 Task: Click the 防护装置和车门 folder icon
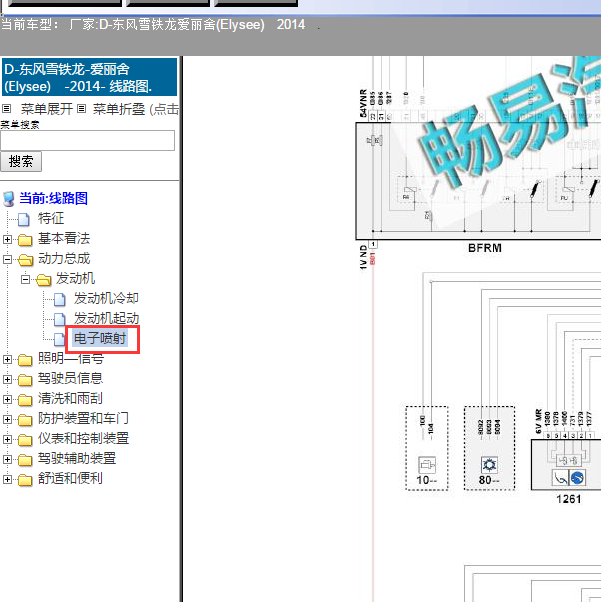(25, 420)
